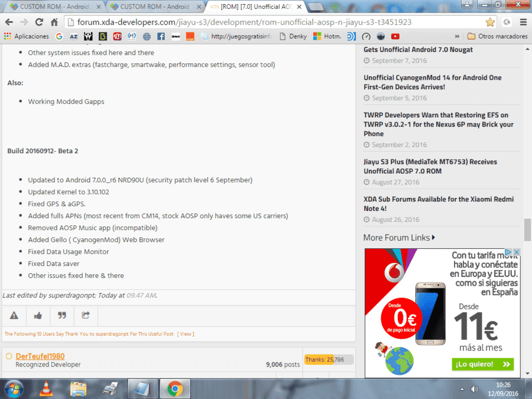This screenshot has width=532, height=399.
Task: Bookmark this page with the star
Action: point(490,22)
